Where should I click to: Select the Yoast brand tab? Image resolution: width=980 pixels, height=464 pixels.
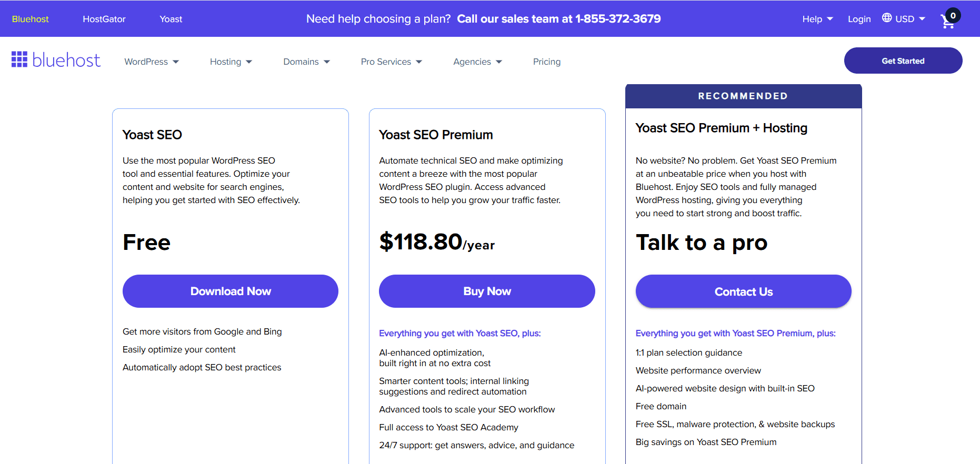(171, 18)
